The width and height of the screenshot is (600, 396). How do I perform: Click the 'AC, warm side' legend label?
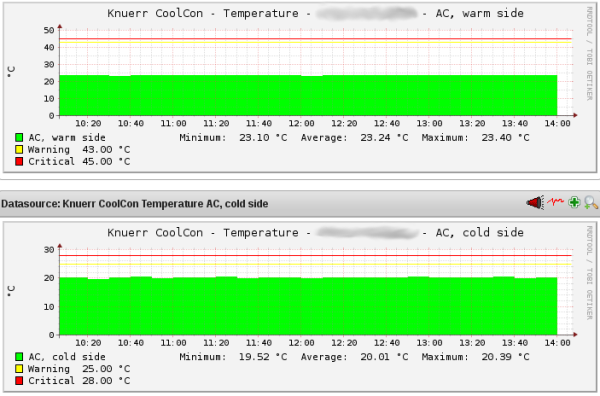[x=67, y=138]
